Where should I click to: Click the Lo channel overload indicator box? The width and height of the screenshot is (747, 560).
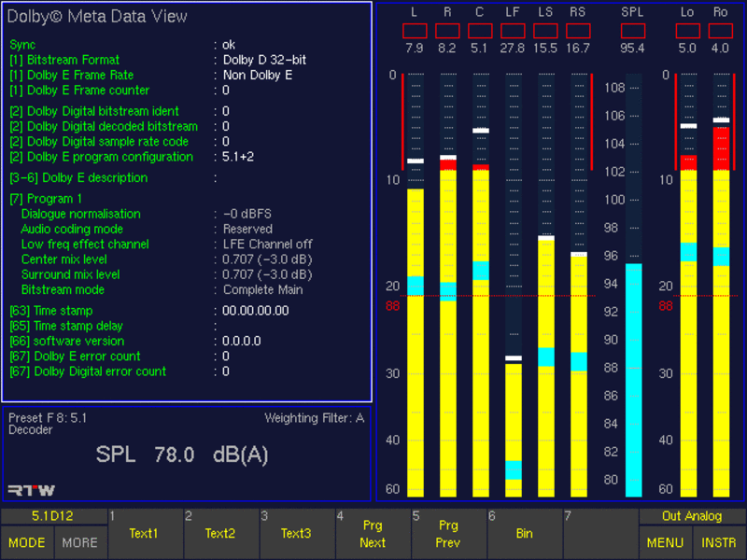pos(688,31)
